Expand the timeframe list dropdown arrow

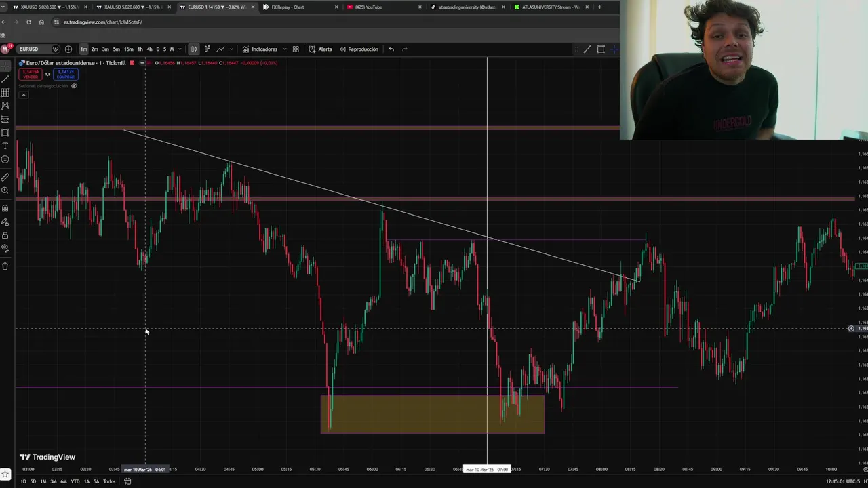coord(179,49)
